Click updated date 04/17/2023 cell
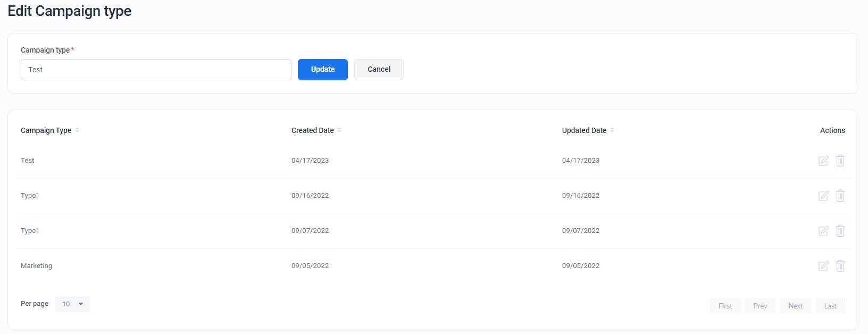Screen dimensions: 868x334 (581, 161)
